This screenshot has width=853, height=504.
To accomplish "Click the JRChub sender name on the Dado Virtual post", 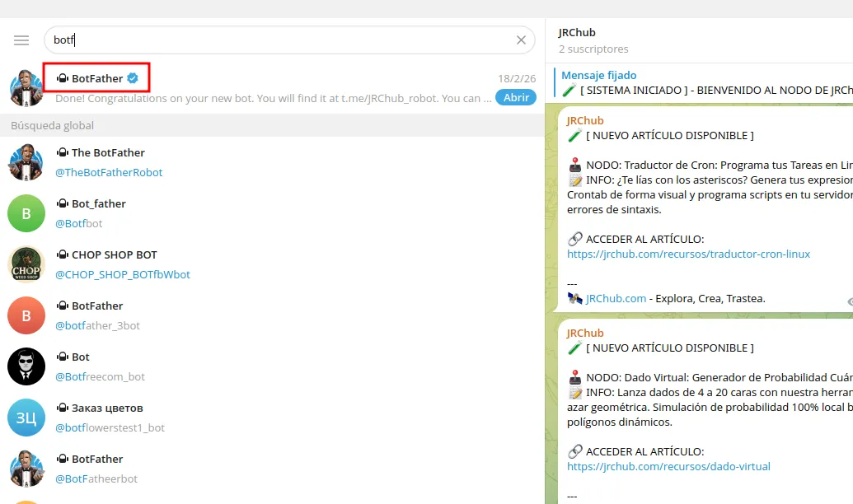I will click(585, 334).
